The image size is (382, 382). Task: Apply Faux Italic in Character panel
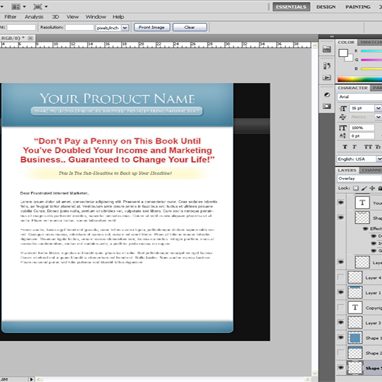pos(355,147)
